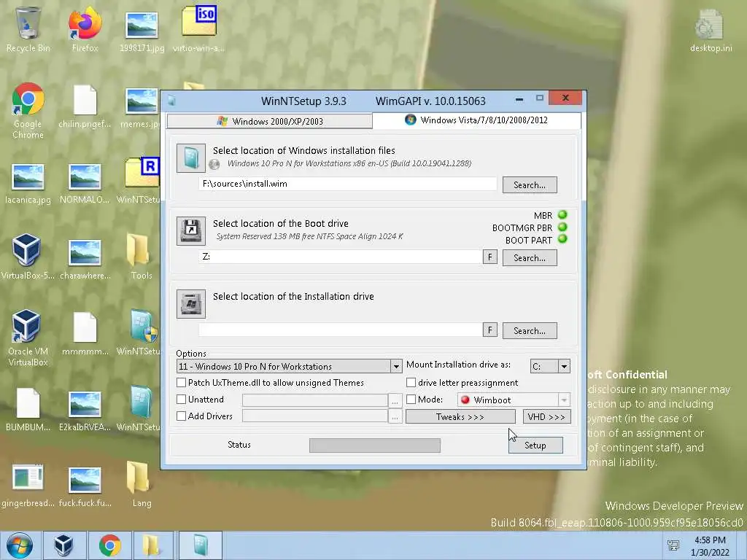
Task: Click the F button beside Boot drive
Action: pos(489,257)
